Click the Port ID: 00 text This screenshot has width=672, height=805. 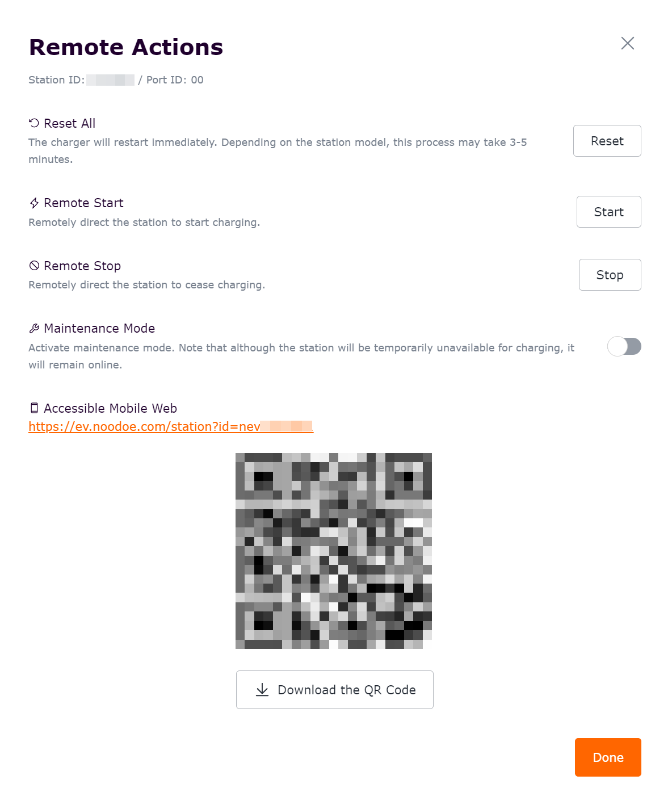pos(175,80)
